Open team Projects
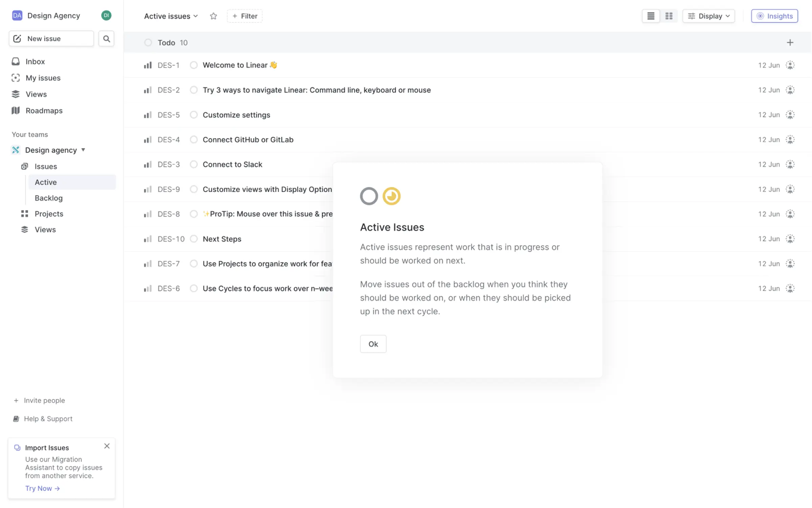The image size is (812, 508). (49, 214)
